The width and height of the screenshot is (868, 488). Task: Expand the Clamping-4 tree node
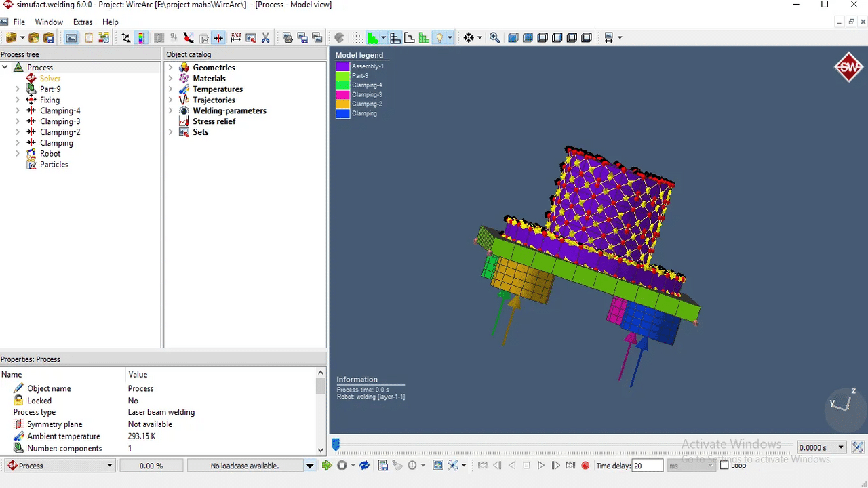[x=18, y=110]
